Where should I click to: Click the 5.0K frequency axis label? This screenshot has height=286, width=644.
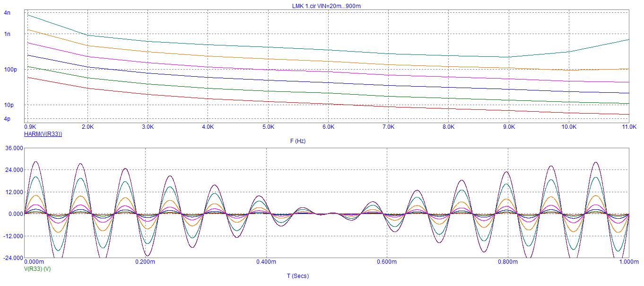tap(268, 127)
